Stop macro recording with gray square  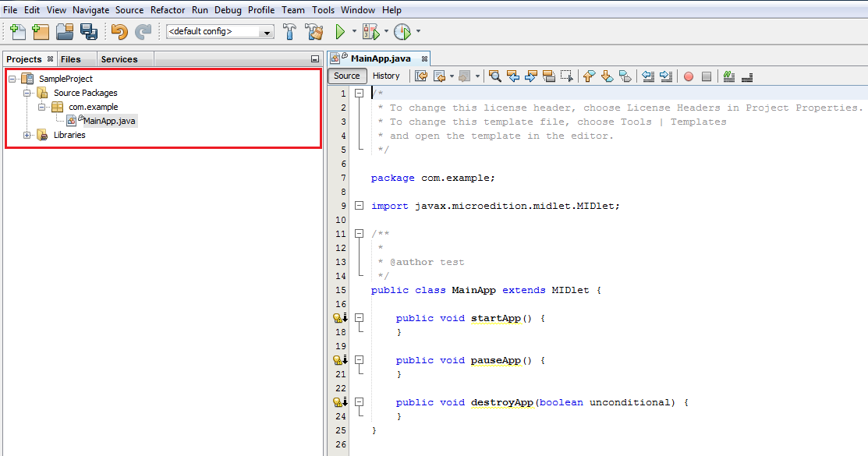[x=707, y=76]
